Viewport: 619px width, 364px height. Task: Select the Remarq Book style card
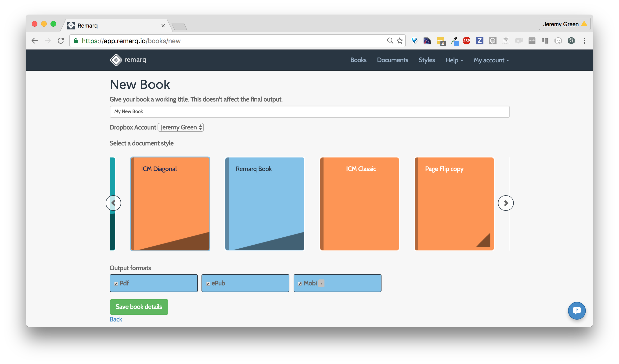point(265,204)
